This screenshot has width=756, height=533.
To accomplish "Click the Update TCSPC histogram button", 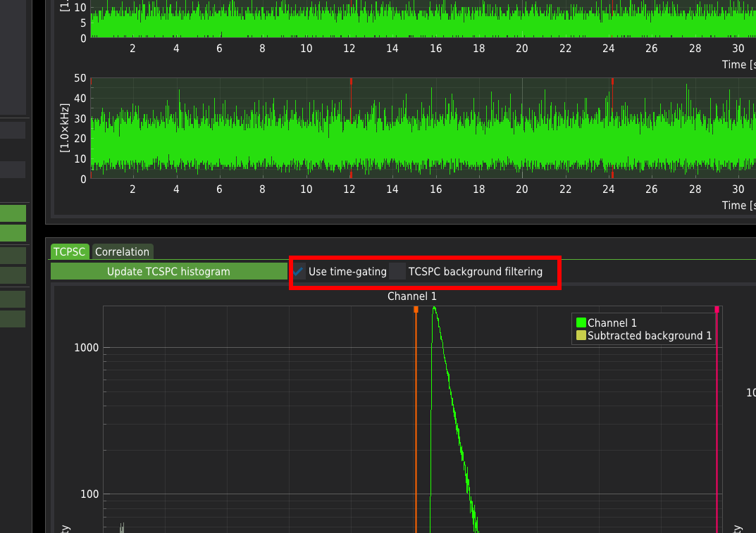I will [168, 272].
